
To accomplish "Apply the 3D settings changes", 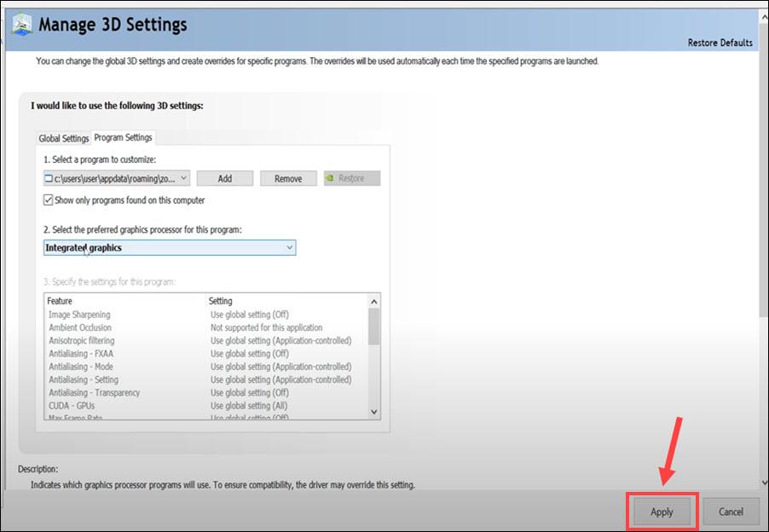I will click(x=662, y=512).
